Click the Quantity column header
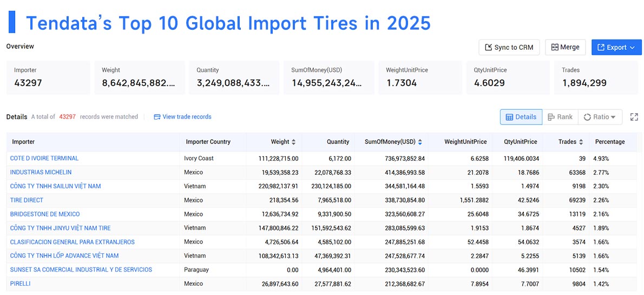 pos(338,142)
